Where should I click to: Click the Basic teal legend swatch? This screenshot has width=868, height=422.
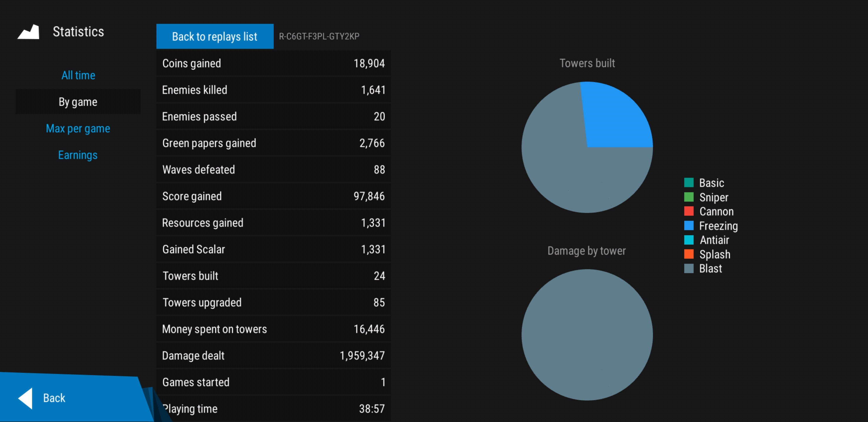click(x=689, y=183)
